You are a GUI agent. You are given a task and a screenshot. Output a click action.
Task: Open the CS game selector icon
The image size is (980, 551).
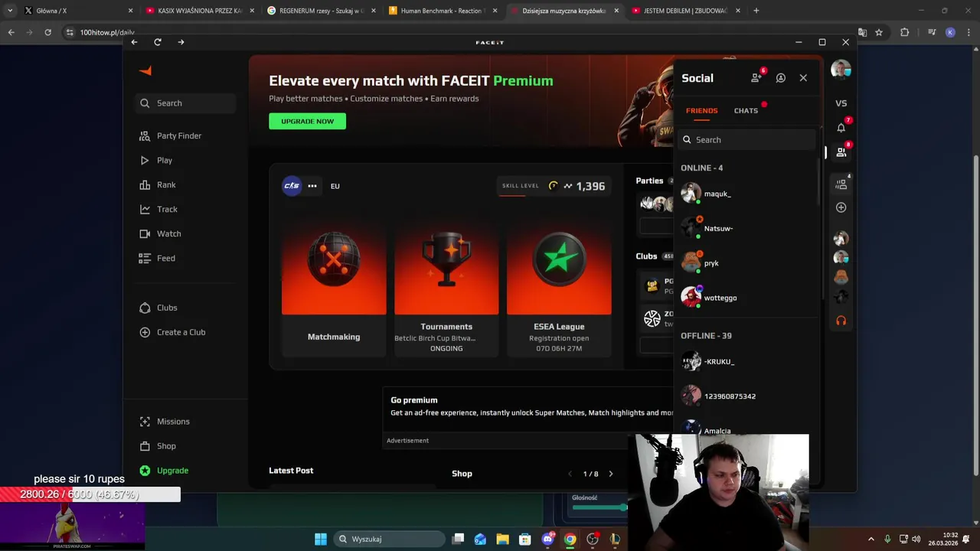tap(292, 186)
